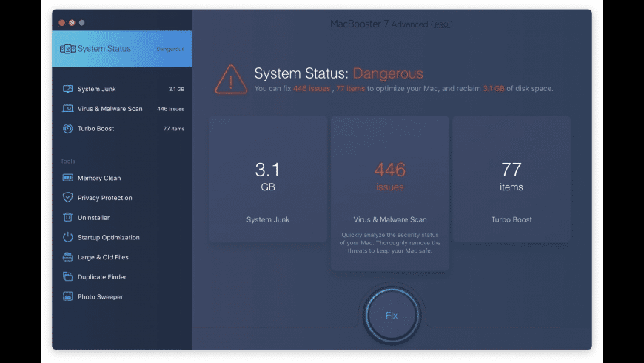Open the Memory Clean chip icon
Screen dimensions: 644x363
[68, 178]
